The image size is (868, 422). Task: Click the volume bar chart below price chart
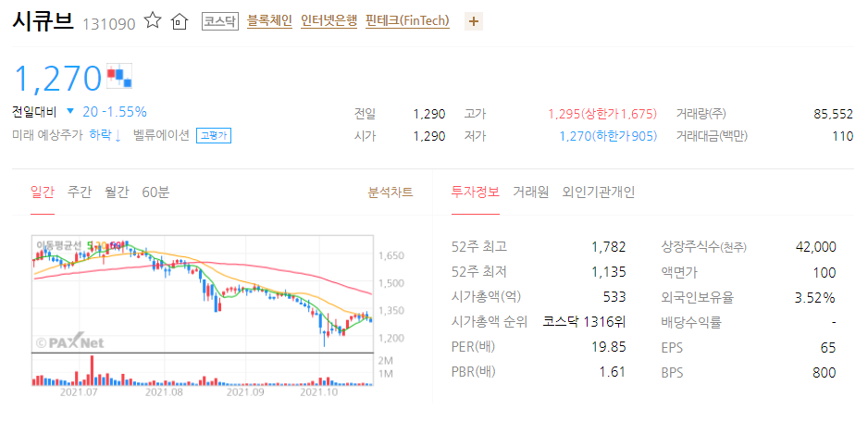pyautogui.click(x=203, y=369)
